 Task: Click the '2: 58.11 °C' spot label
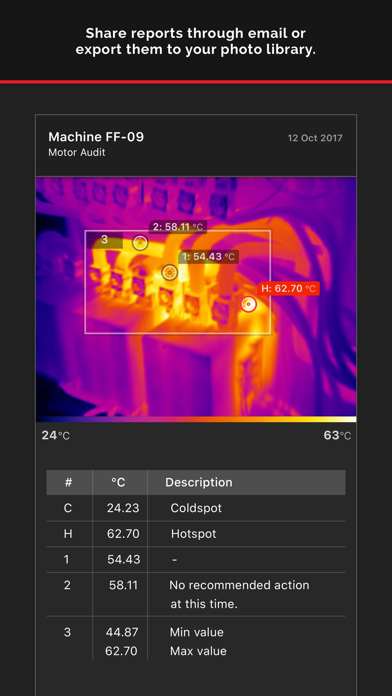coord(178,227)
